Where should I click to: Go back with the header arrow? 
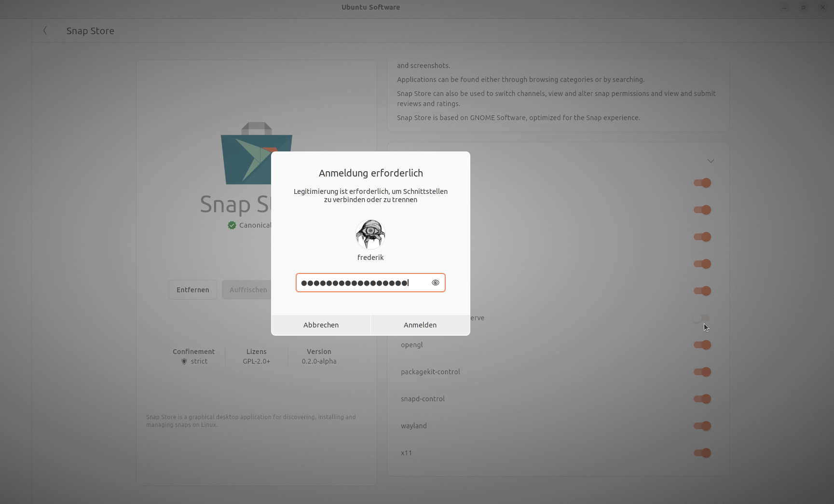(x=45, y=31)
